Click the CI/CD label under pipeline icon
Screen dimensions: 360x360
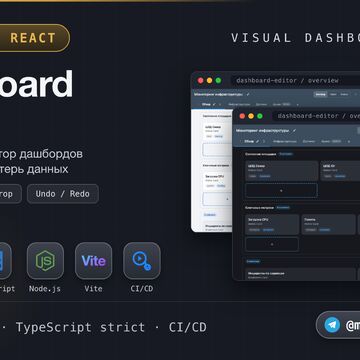(x=142, y=288)
